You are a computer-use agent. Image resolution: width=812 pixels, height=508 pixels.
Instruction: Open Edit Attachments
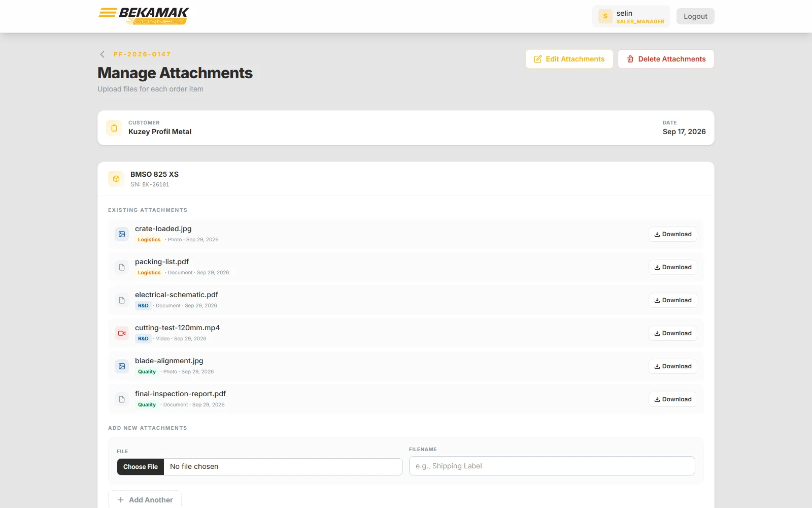click(569, 59)
